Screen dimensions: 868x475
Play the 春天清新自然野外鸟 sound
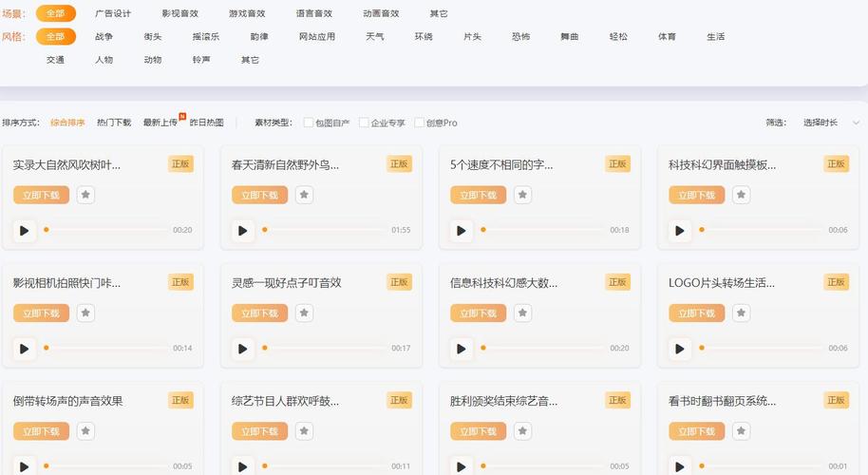tap(243, 230)
